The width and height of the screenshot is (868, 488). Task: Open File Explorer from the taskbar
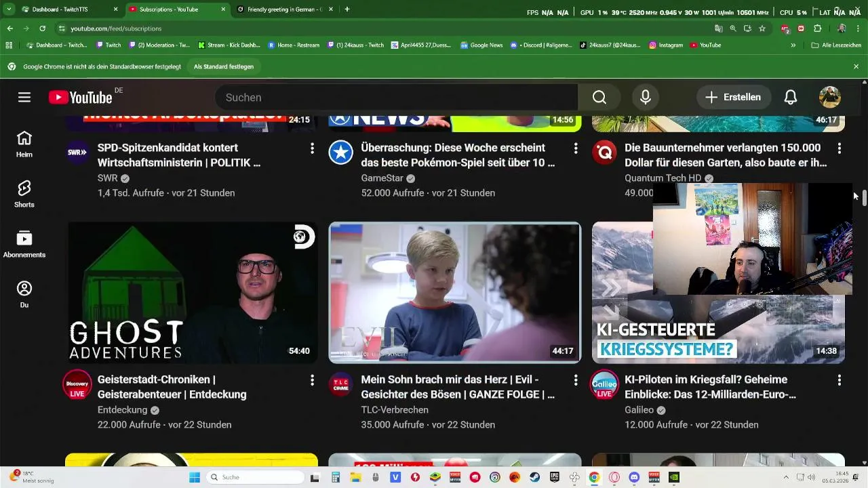click(x=356, y=477)
